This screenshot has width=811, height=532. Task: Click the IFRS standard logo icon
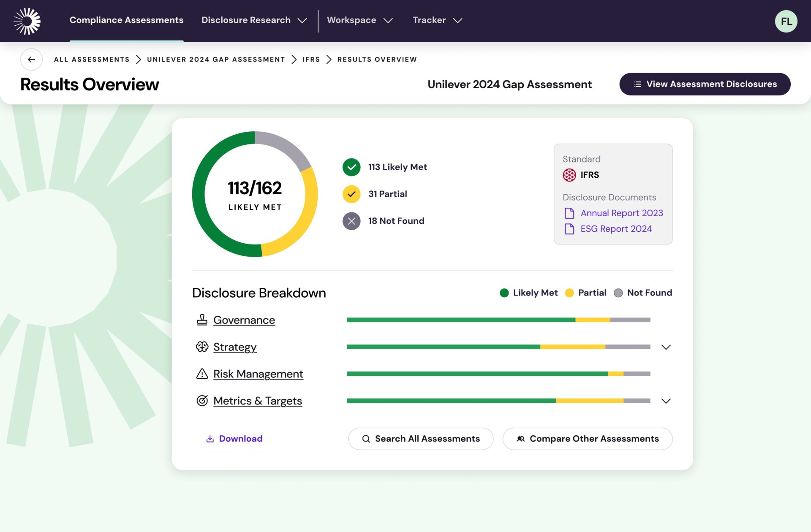coord(569,175)
